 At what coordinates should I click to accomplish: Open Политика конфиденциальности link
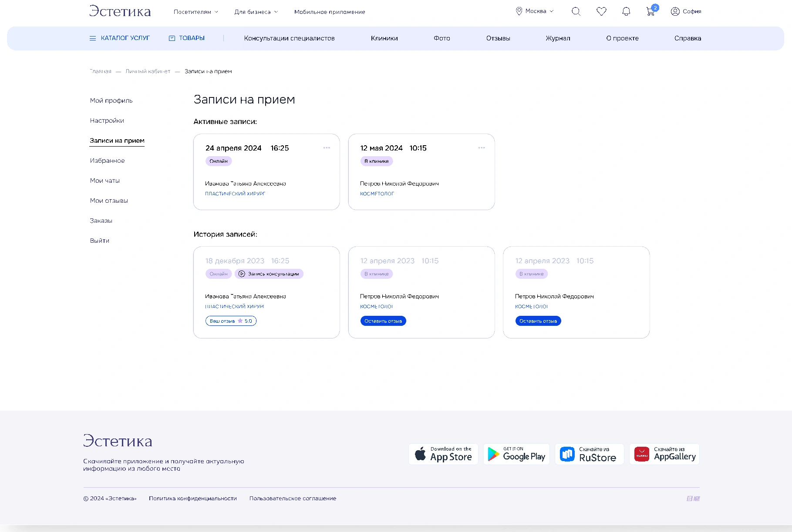click(193, 499)
